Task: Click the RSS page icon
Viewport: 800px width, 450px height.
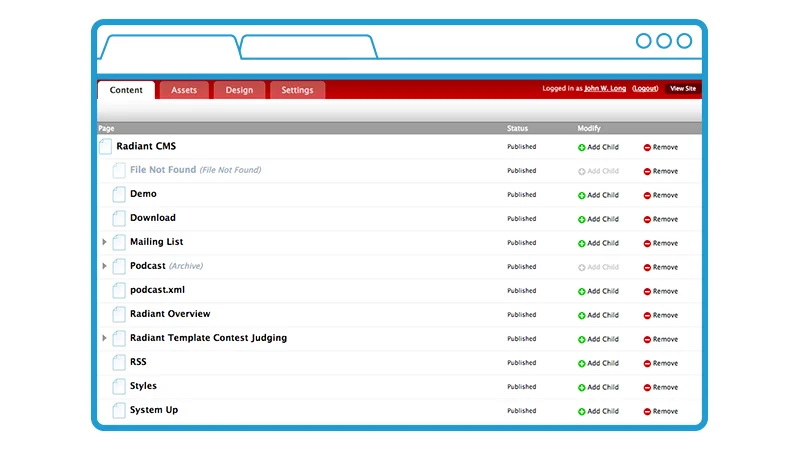Action: pos(119,362)
